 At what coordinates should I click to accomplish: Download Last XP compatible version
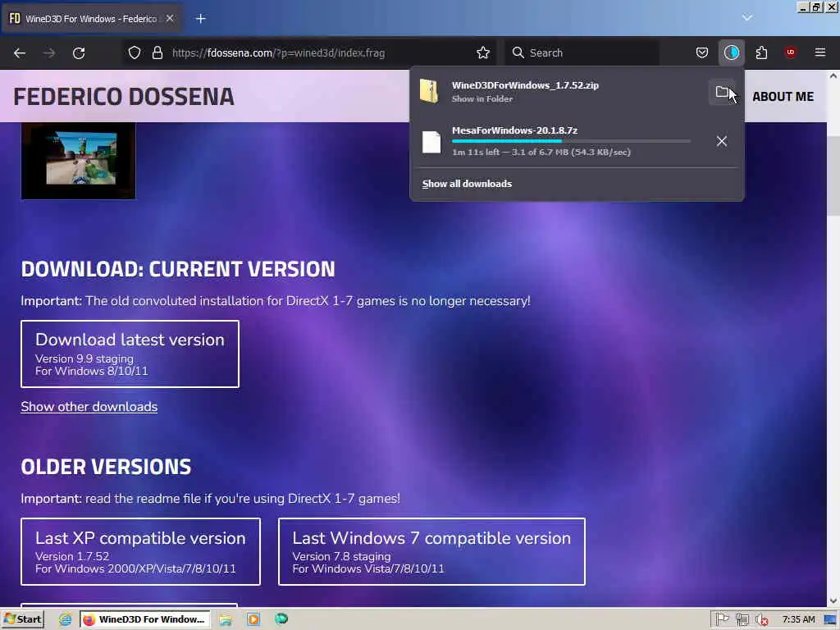(x=140, y=551)
